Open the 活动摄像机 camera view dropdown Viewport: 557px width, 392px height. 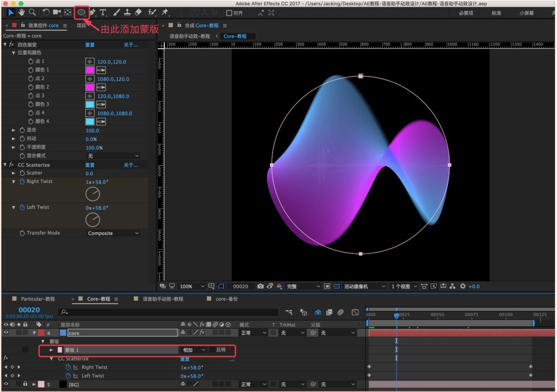pos(364,286)
